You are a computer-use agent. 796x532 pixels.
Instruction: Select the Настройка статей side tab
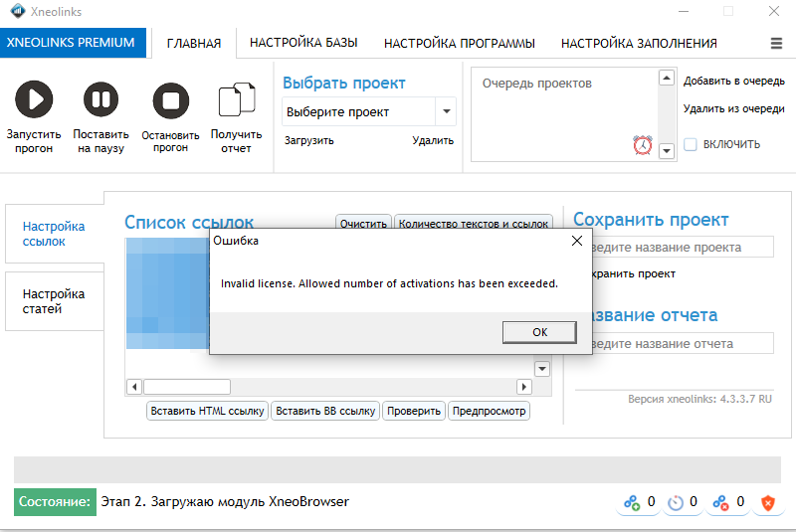(x=55, y=301)
